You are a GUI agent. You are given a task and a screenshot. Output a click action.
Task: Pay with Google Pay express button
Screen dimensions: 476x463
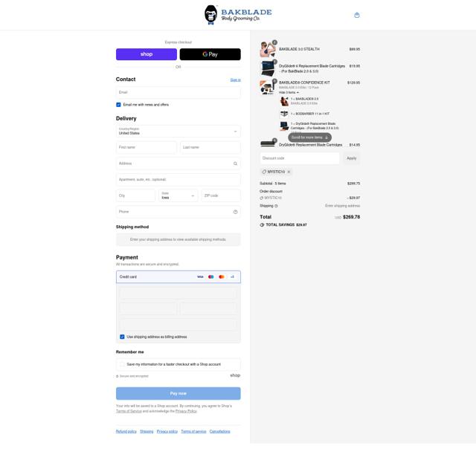coord(210,54)
